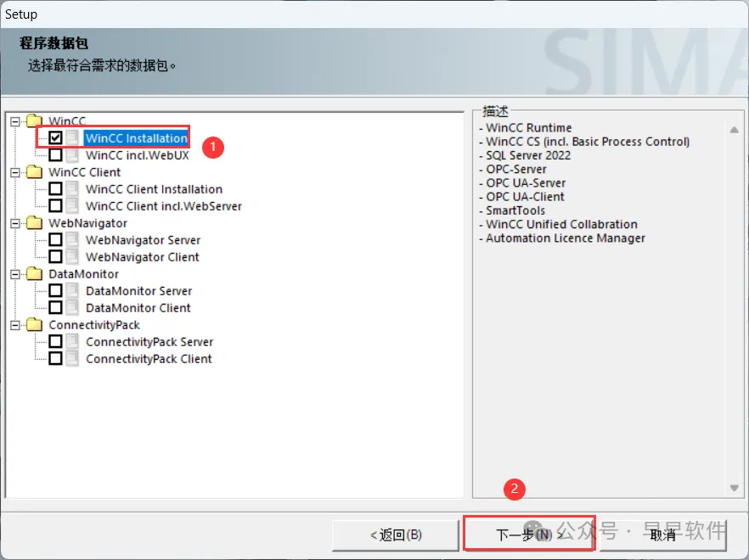Click package icon beside WebNavigator Server
Screen dimensions: 749x560
point(72,239)
